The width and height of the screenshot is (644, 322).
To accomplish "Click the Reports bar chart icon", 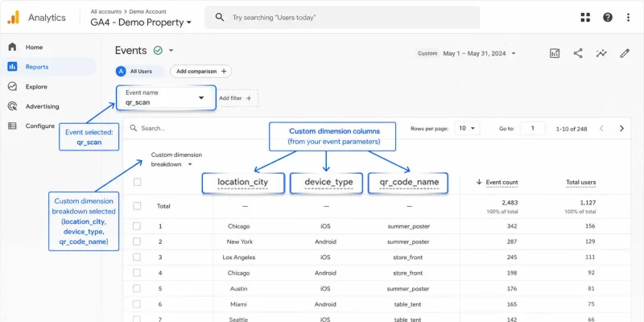I will (12, 67).
